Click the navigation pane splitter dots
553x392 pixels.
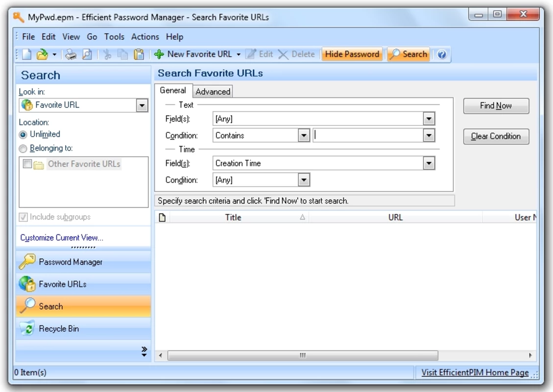point(83,247)
